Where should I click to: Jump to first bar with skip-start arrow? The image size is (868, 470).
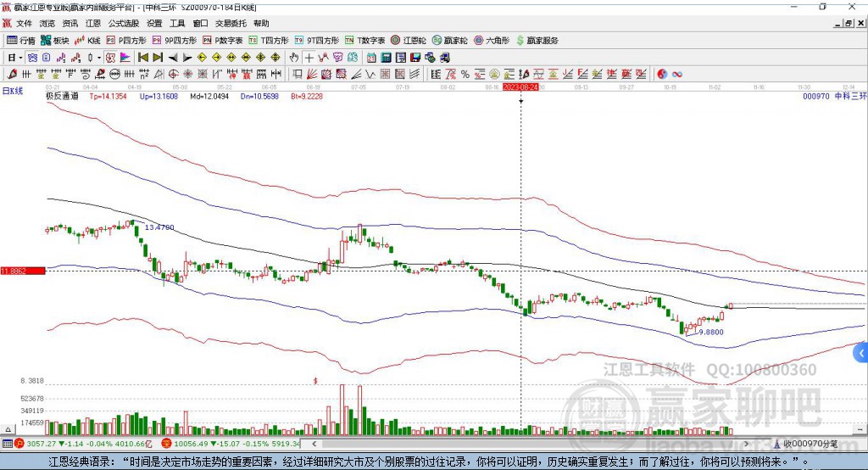142,57
